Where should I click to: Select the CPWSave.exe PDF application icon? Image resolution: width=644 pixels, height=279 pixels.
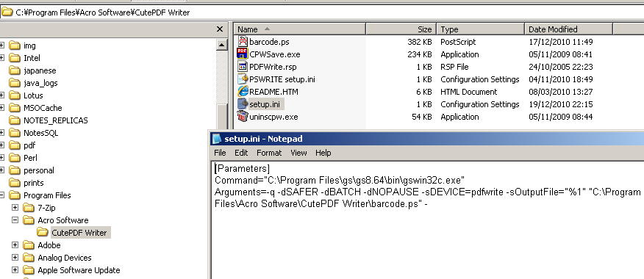click(243, 54)
